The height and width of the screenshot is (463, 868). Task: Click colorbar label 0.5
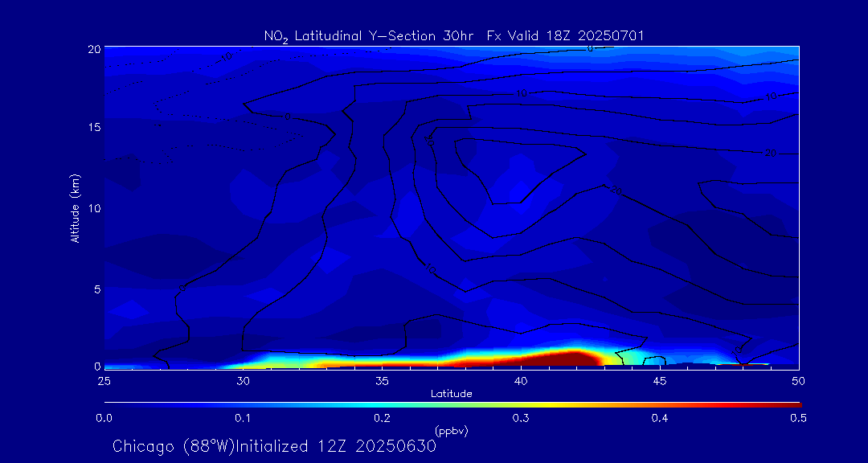(799, 419)
